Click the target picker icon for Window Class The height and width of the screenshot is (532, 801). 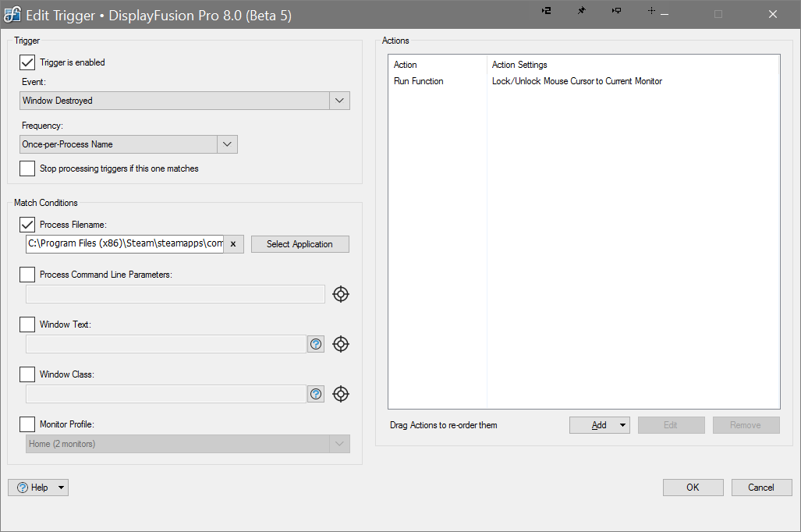(x=341, y=394)
